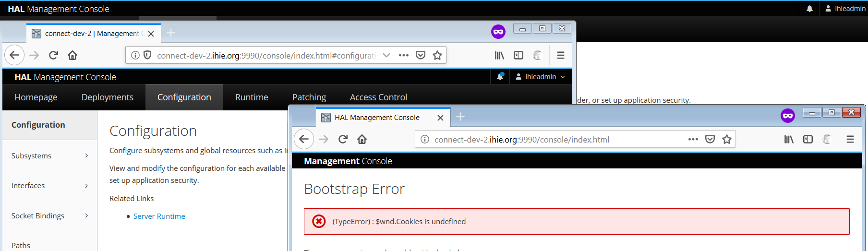868x251 pixels.
Task: Open address bar history dropdown arrow
Action: 386,55
